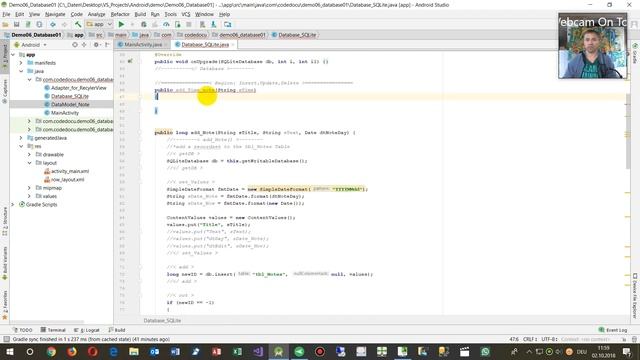Collapse the layout folder
640x360 pixels.
coord(29,163)
